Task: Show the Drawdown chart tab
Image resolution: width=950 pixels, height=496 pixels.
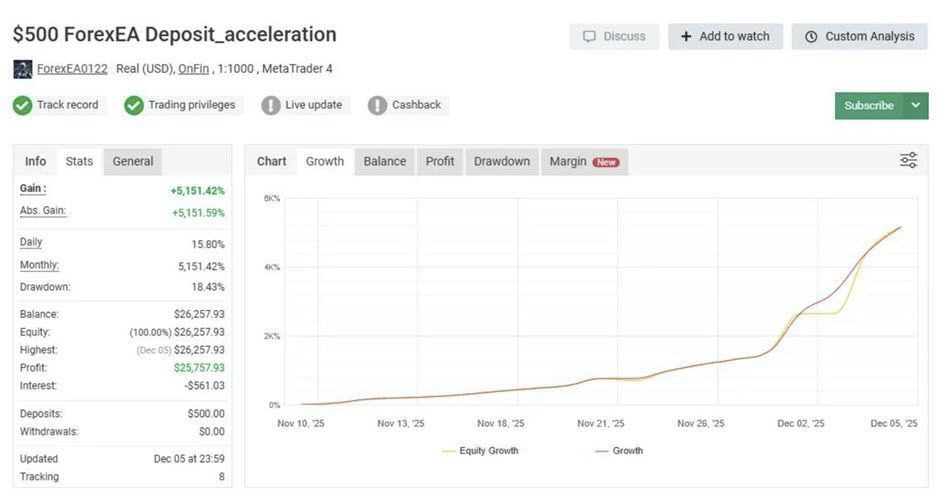Action: (502, 161)
